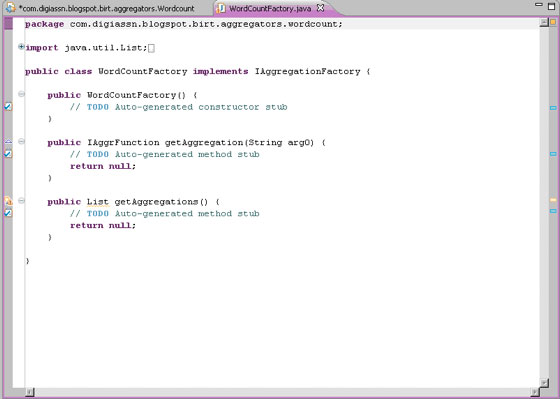Click the warning icon beside getAggregations method
The width and height of the screenshot is (560, 399).
click(x=8, y=201)
